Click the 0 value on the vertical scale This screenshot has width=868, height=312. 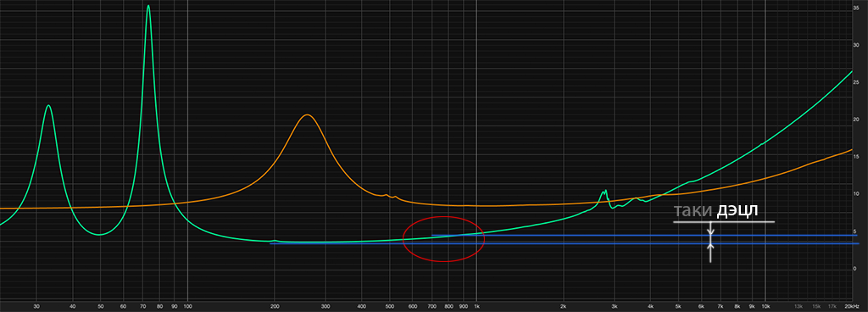coord(854,268)
